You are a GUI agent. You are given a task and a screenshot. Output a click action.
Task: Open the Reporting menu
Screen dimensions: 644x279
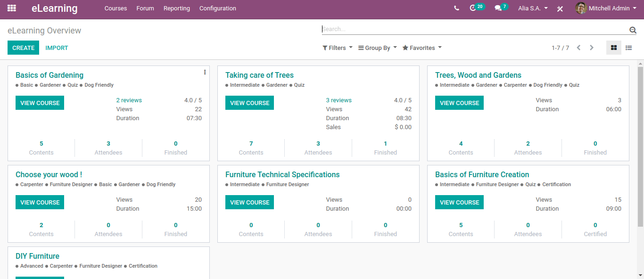177,8
